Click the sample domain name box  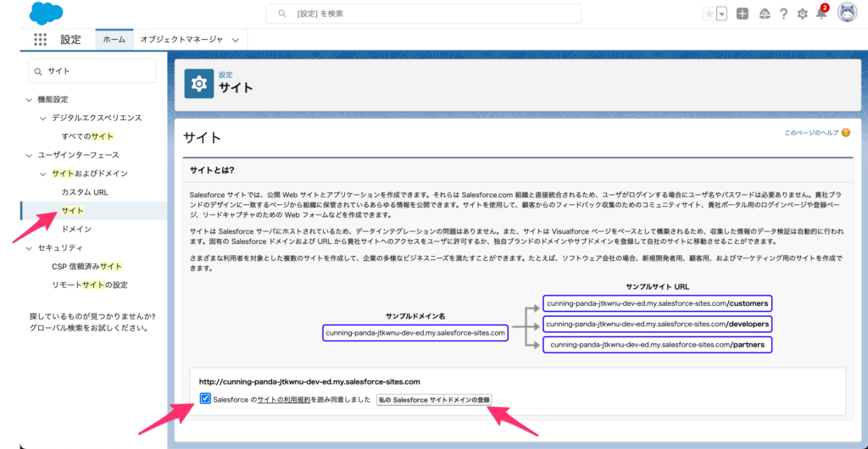(415, 332)
